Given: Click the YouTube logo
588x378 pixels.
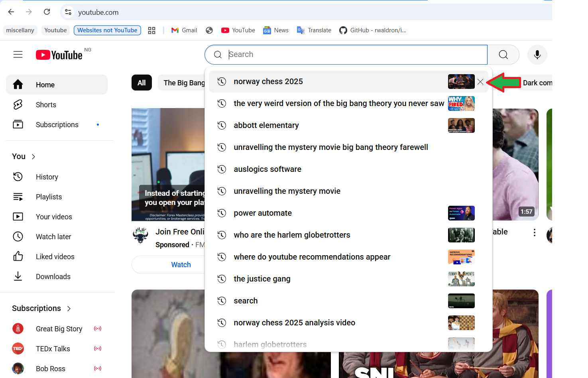Looking at the screenshot, I should (59, 55).
